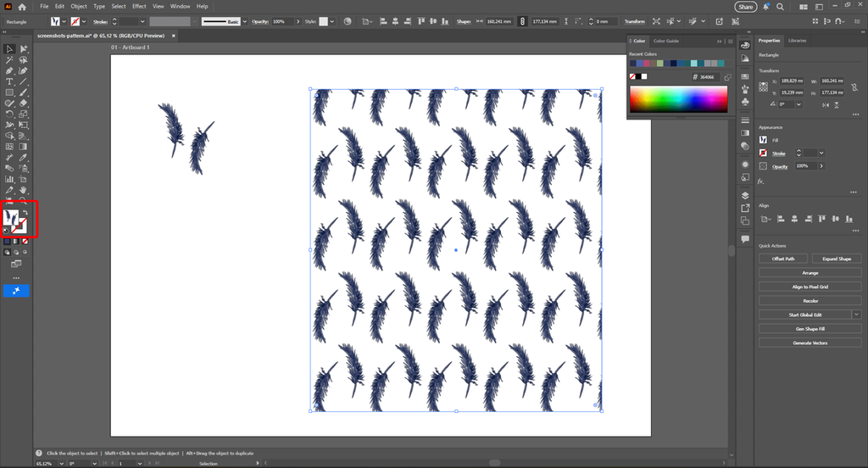This screenshot has height=468, width=868.
Task: Set None mode below the fill swatch
Action: [x=25, y=242]
